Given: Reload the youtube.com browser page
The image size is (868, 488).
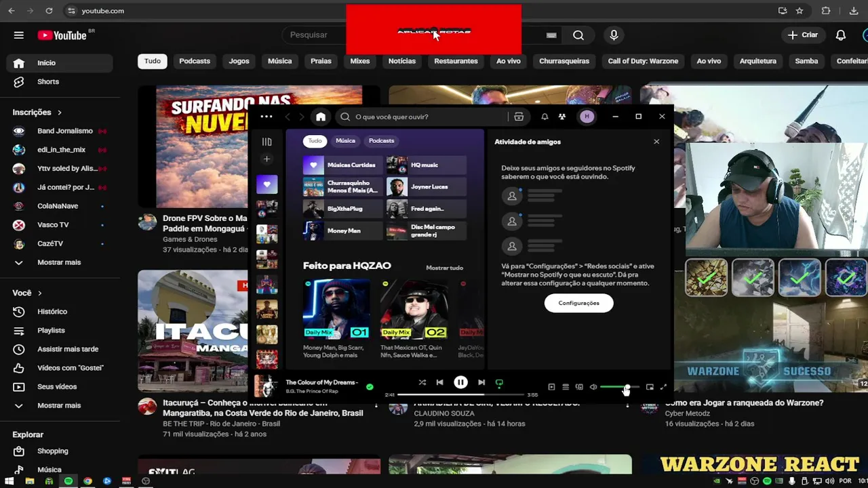Looking at the screenshot, I should [x=49, y=11].
